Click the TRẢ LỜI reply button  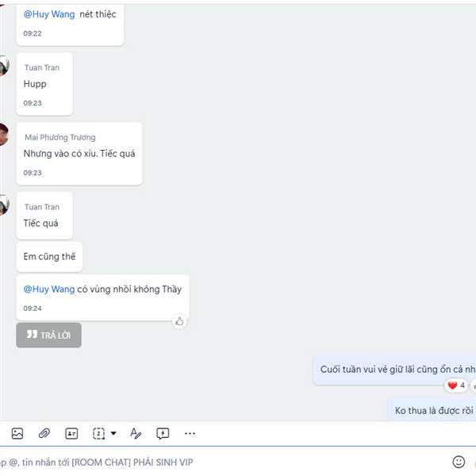click(x=48, y=335)
